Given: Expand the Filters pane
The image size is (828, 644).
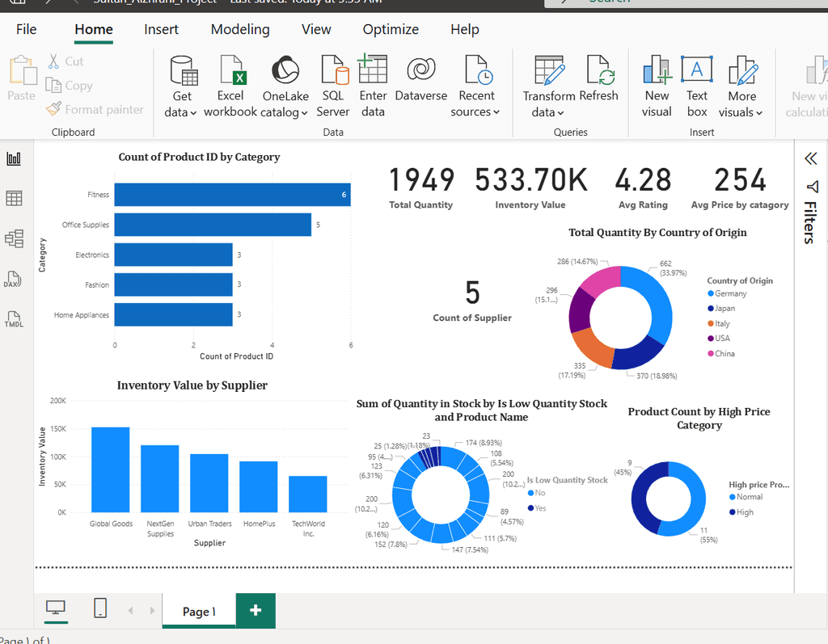Looking at the screenshot, I should point(811,159).
